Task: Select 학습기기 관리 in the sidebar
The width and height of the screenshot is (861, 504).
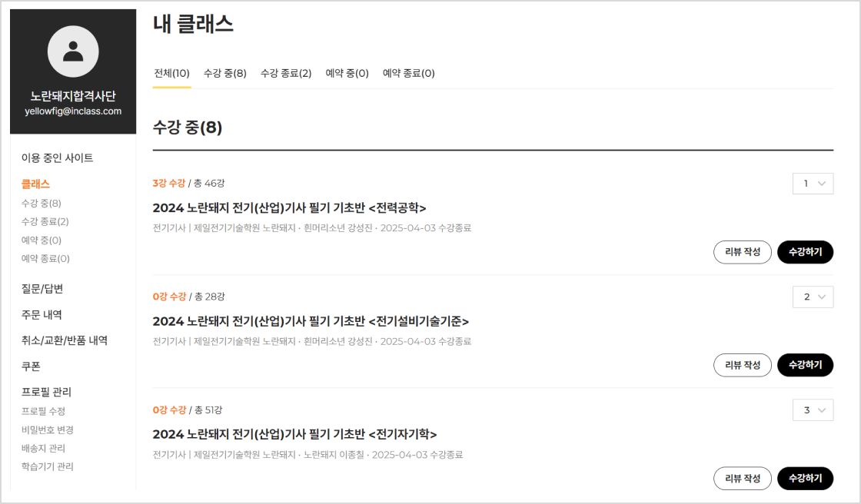Action: [x=47, y=466]
